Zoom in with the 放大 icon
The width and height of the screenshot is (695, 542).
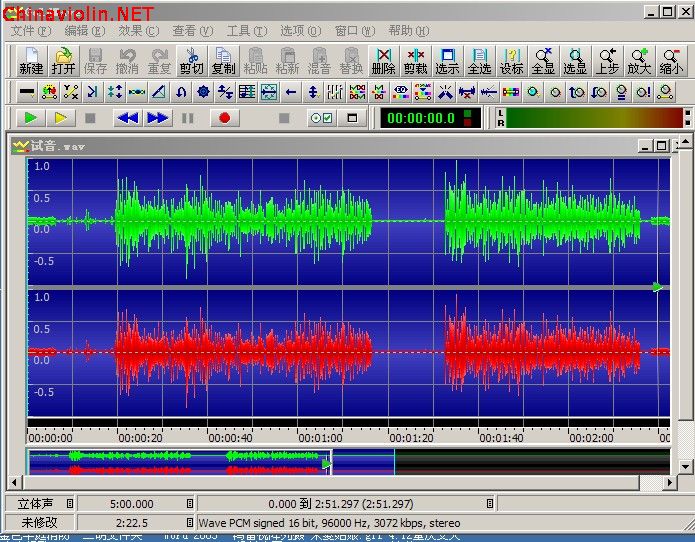click(639, 61)
